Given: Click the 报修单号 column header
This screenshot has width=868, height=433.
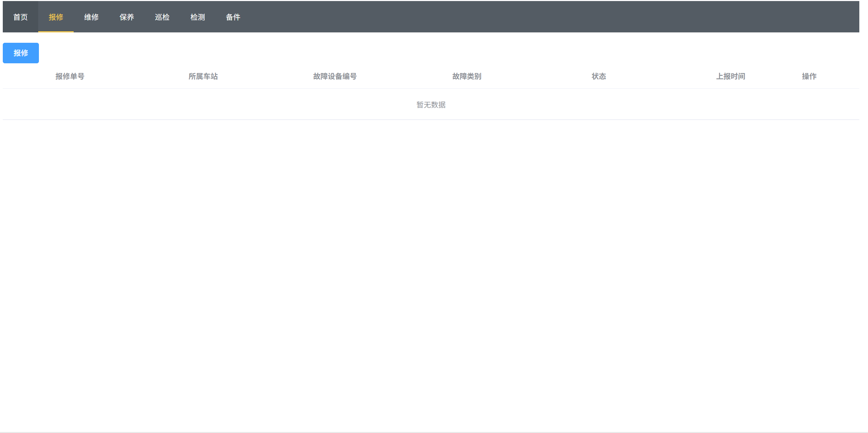Looking at the screenshot, I should pos(70,76).
